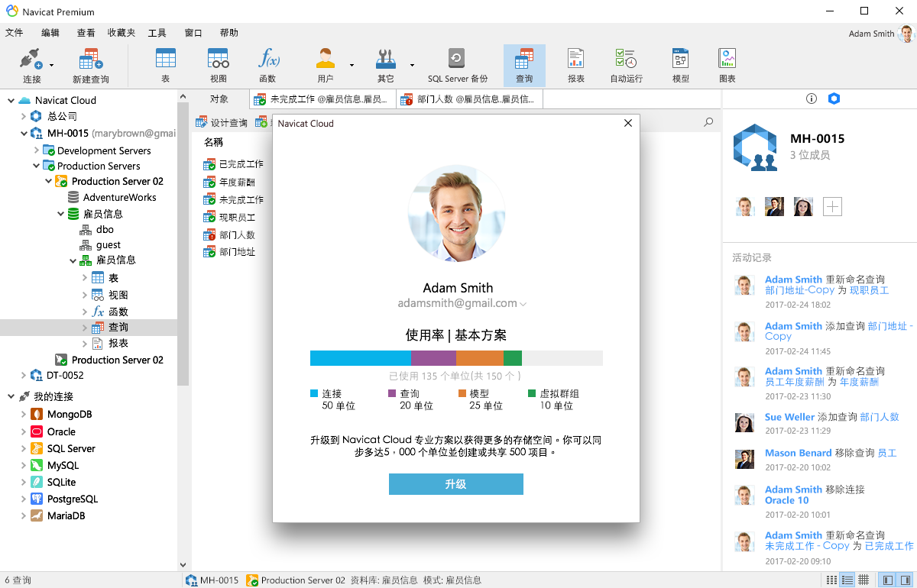917x588 pixels.
Task: Switch to detail view in status bar
Action: 847,580
